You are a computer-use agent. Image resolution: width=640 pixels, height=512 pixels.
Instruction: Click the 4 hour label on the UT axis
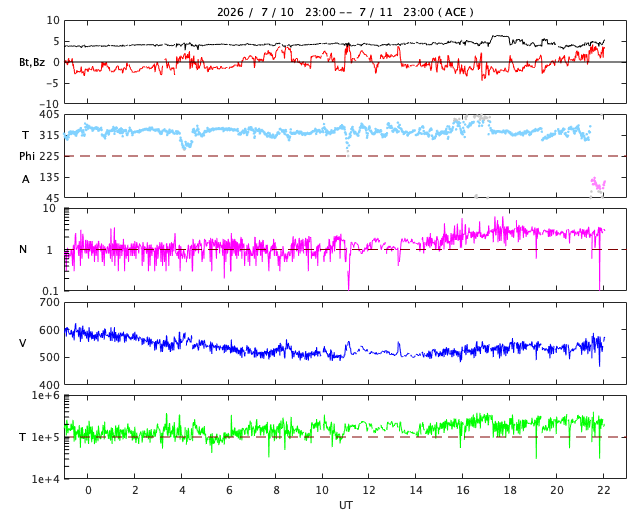(x=182, y=490)
